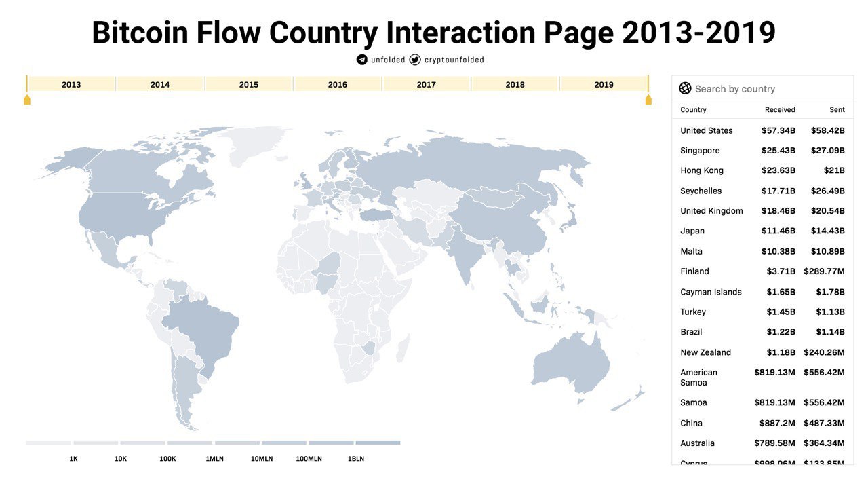Image resolution: width=868 pixels, height=488 pixels.
Task: Select the Cayman Islands row
Action: pos(763,291)
